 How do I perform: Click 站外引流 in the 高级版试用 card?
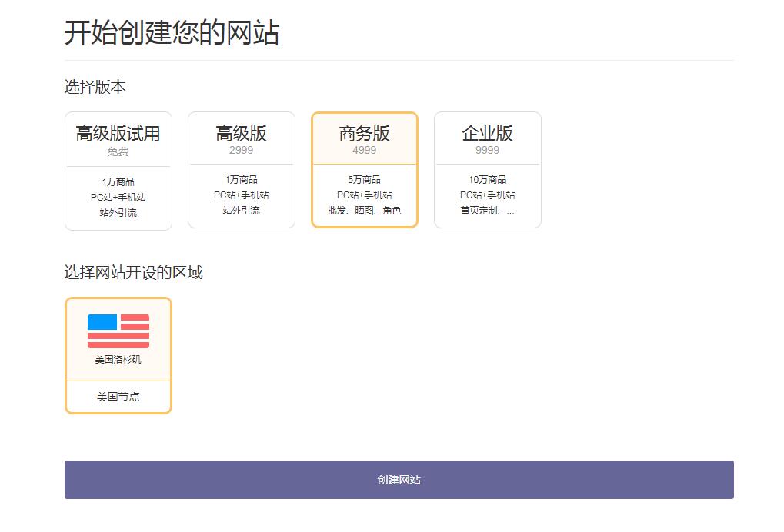pyautogui.click(x=118, y=212)
